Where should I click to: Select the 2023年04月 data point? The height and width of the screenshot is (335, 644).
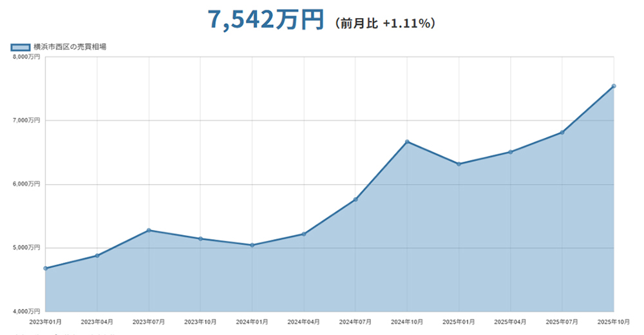pos(97,256)
